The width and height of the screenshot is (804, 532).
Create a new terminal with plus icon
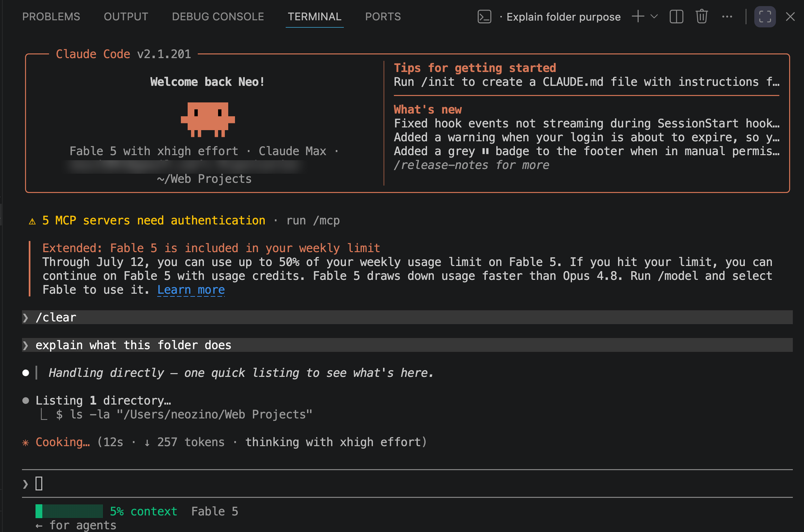[638, 17]
